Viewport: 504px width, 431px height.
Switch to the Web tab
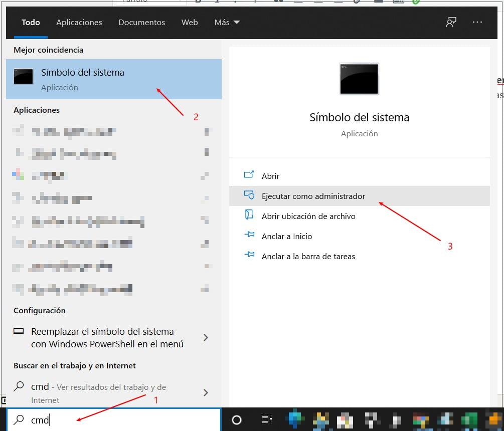coord(190,22)
